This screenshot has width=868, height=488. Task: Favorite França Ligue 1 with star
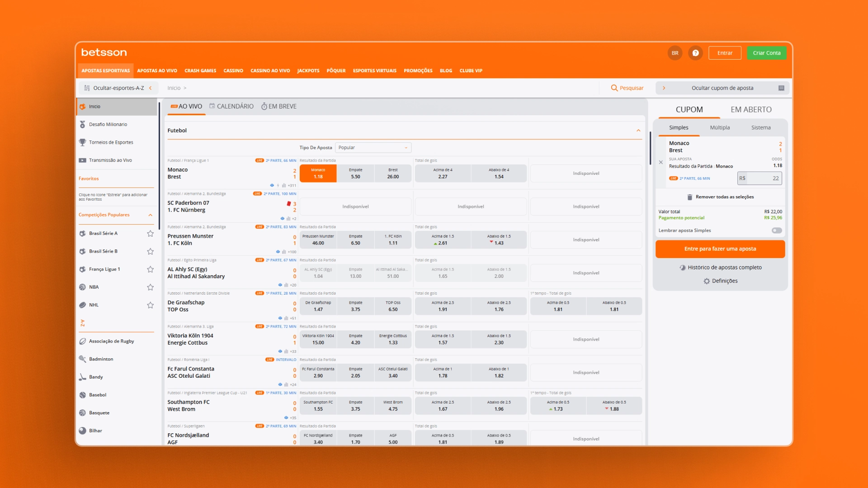pos(151,269)
